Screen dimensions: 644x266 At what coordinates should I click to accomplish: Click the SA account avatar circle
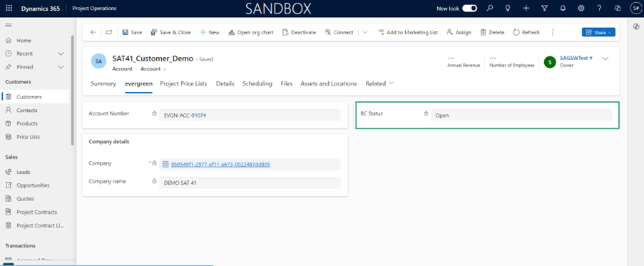(x=98, y=61)
